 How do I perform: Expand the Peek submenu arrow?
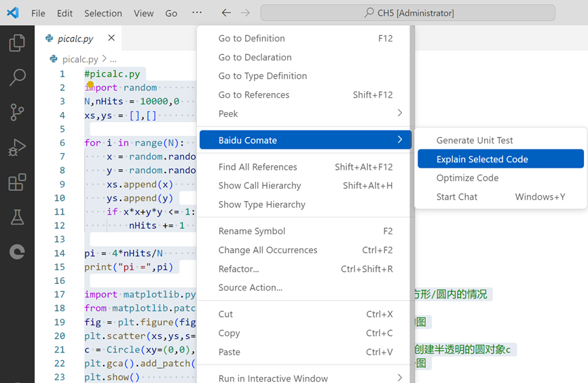point(400,113)
